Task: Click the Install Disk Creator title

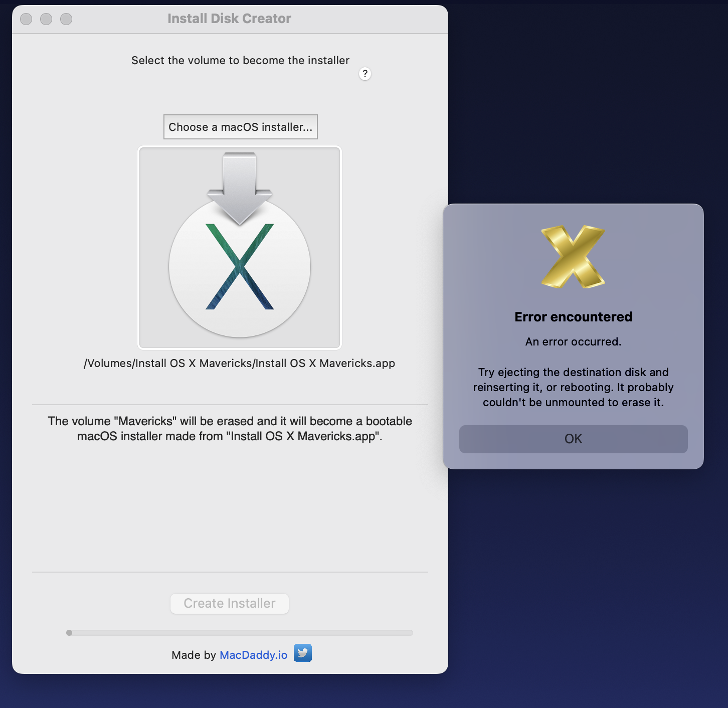Action: click(229, 19)
